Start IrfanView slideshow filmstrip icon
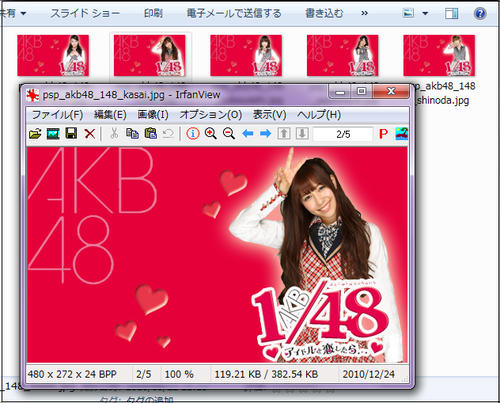The image size is (500, 403). click(53, 134)
